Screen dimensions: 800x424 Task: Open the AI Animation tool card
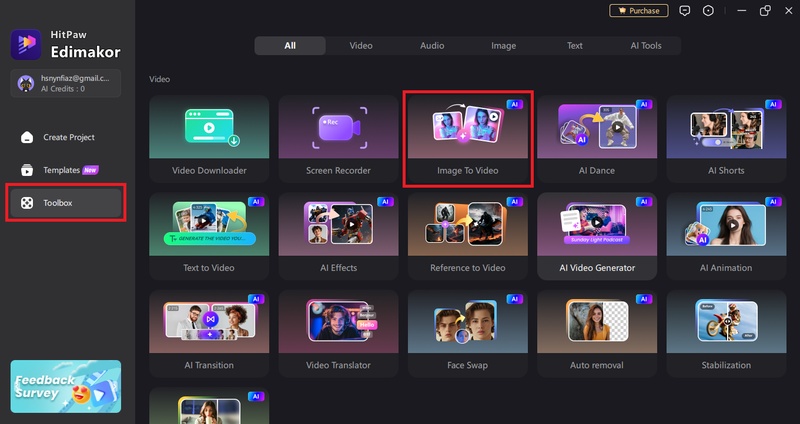coord(726,236)
